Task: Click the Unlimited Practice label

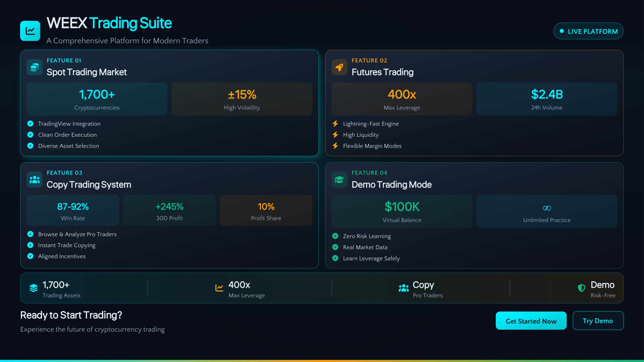Action: tap(547, 220)
